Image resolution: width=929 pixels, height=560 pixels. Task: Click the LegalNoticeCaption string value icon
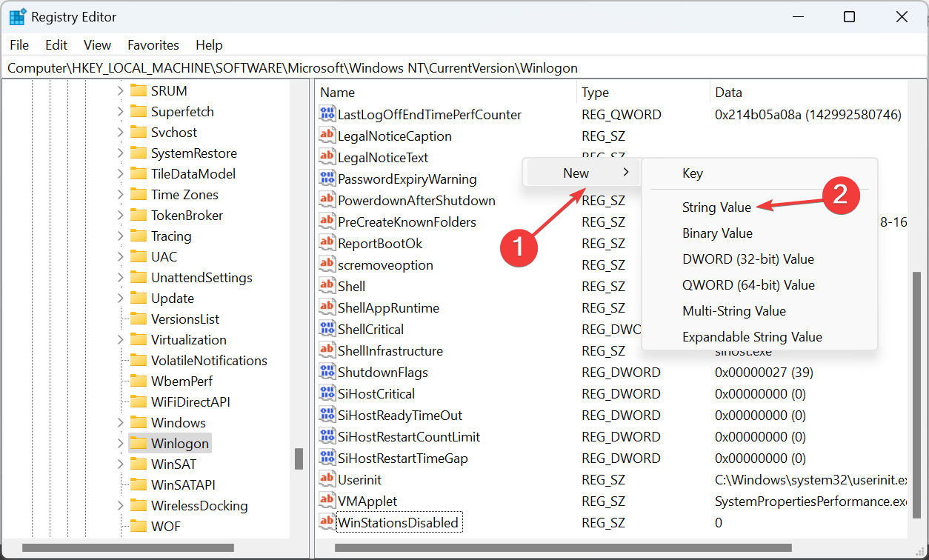pyautogui.click(x=327, y=136)
